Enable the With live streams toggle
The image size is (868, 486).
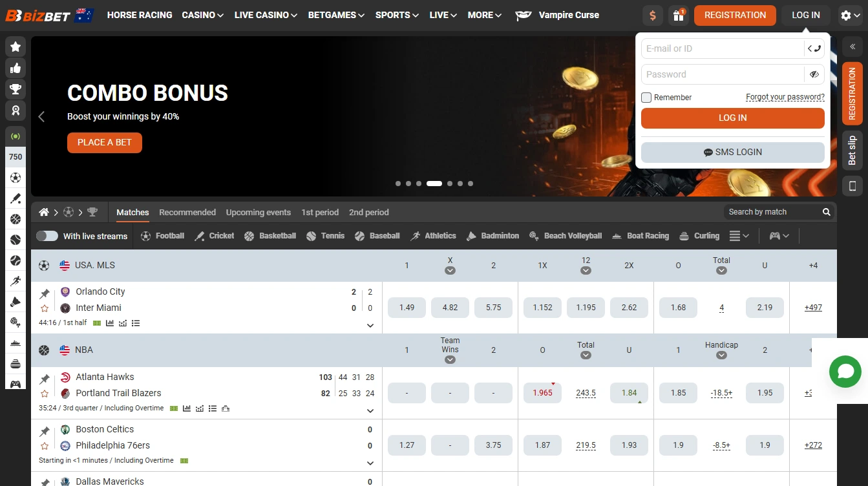click(x=47, y=236)
